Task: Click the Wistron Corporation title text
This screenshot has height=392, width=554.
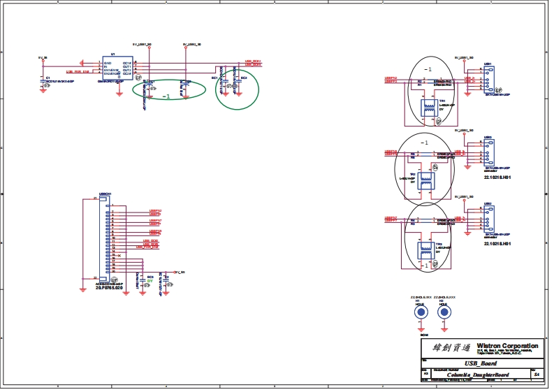Action: [507, 346]
